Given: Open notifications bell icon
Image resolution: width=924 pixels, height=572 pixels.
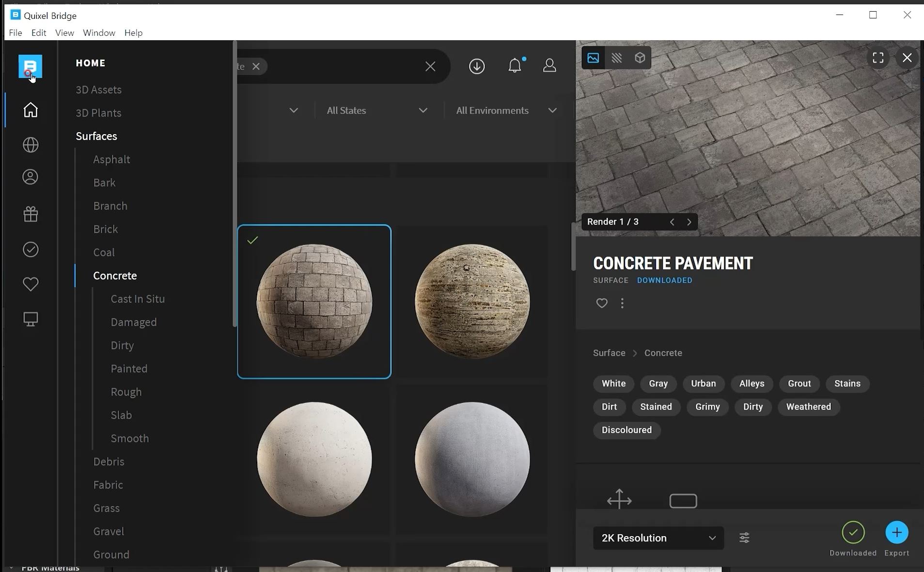Looking at the screenshot, I should tap(515, 66).
